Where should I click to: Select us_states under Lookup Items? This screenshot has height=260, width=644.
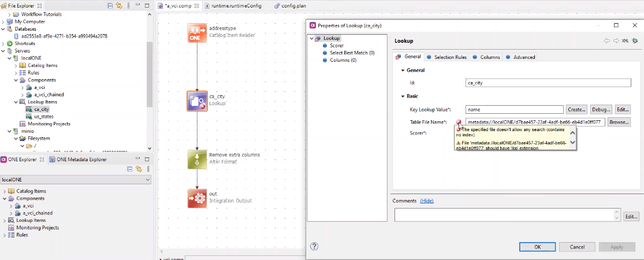[x=44, y=116]
